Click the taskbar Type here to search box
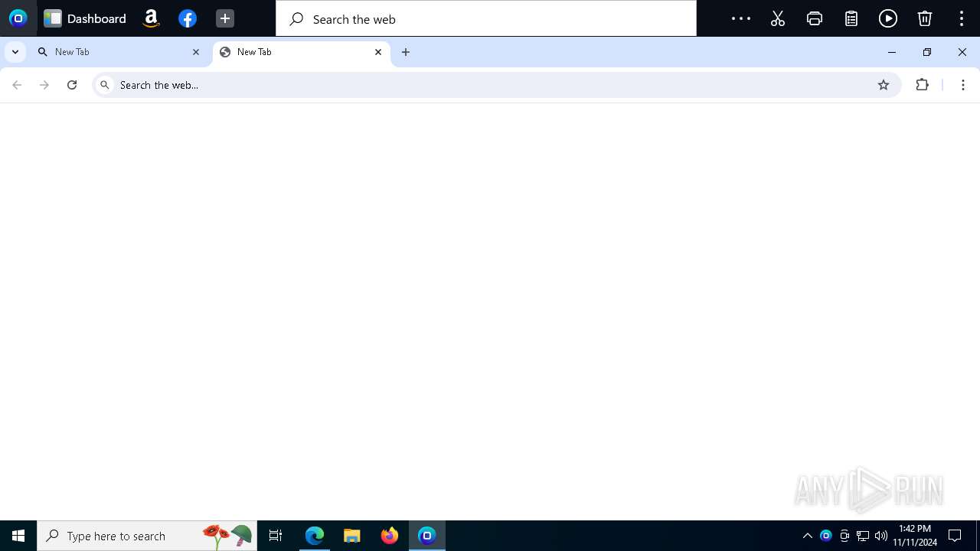 [x=147, y=536]
